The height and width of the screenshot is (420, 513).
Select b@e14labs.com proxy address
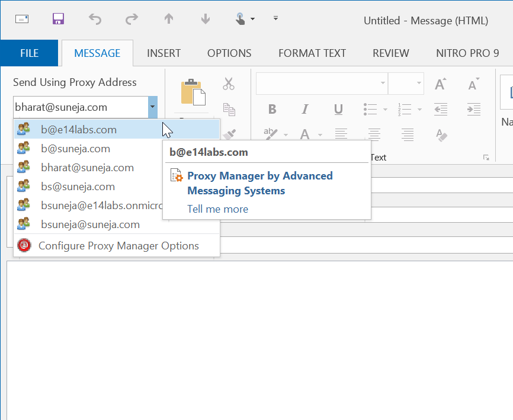(x=117, y=130)
